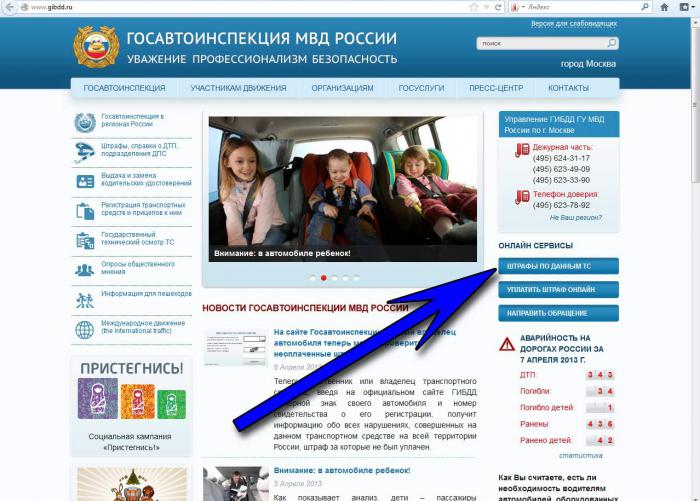Click the pedestrians information icon

[x=85, y=300]
